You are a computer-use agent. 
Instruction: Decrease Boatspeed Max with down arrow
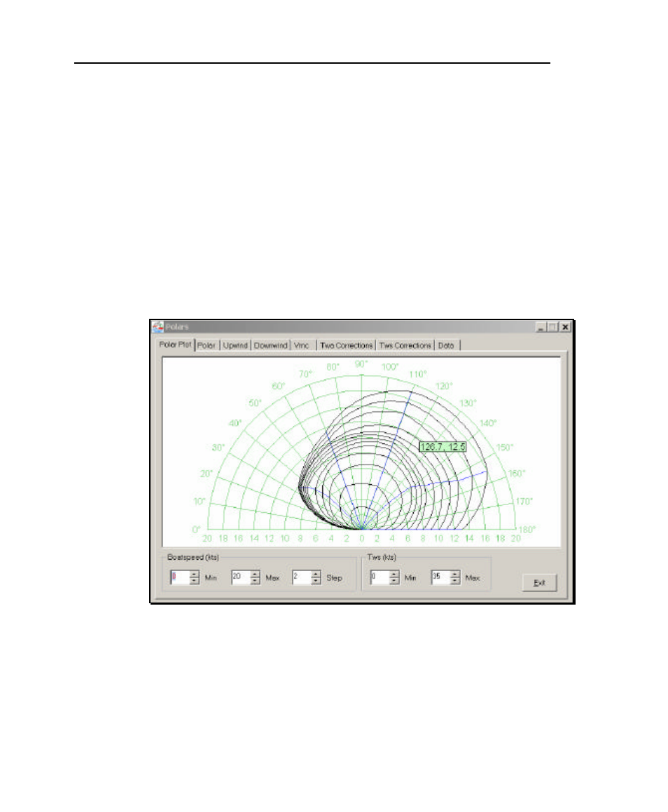pos(255,581)
